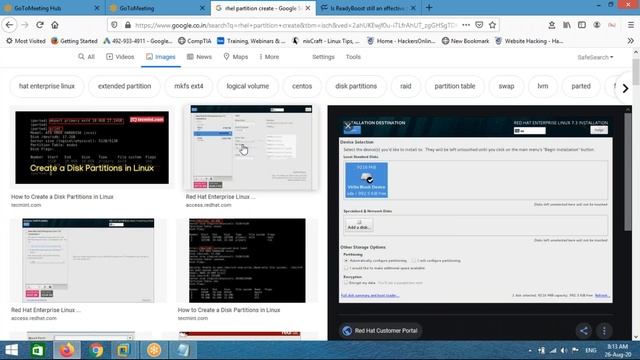Viewport: 640px width, 360px height.
Task: Select the Videos search tab
Action: coord(120,57)
